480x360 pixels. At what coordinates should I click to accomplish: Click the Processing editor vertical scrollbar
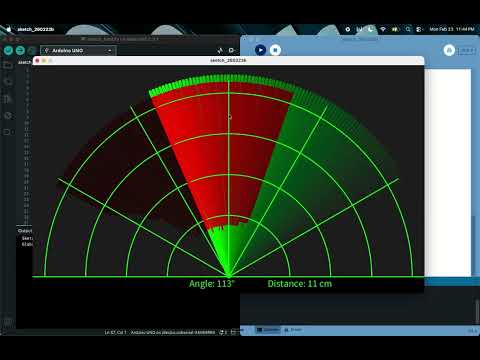474,247
